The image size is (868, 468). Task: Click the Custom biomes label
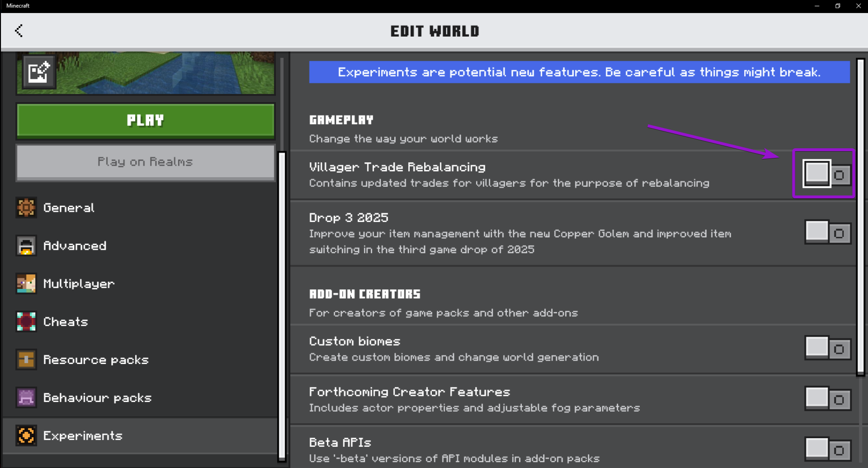(x=355, y=341)
